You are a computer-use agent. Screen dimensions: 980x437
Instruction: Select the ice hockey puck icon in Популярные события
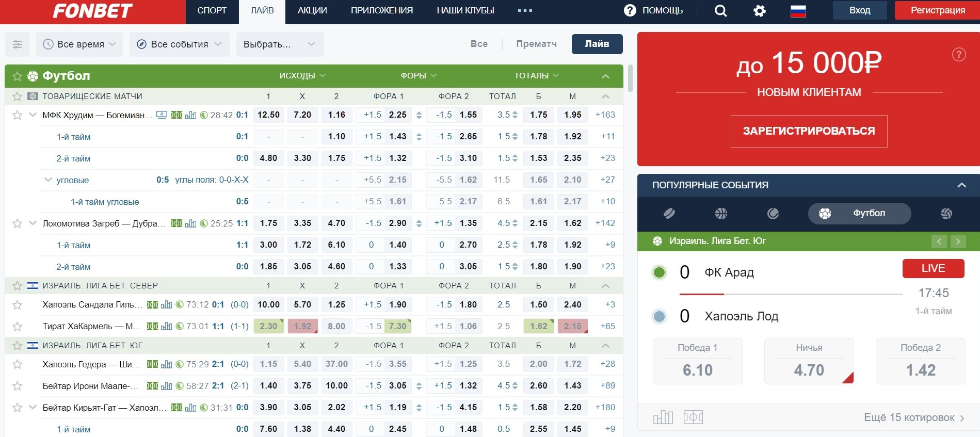pyautogui.click(x=669, y=213)
